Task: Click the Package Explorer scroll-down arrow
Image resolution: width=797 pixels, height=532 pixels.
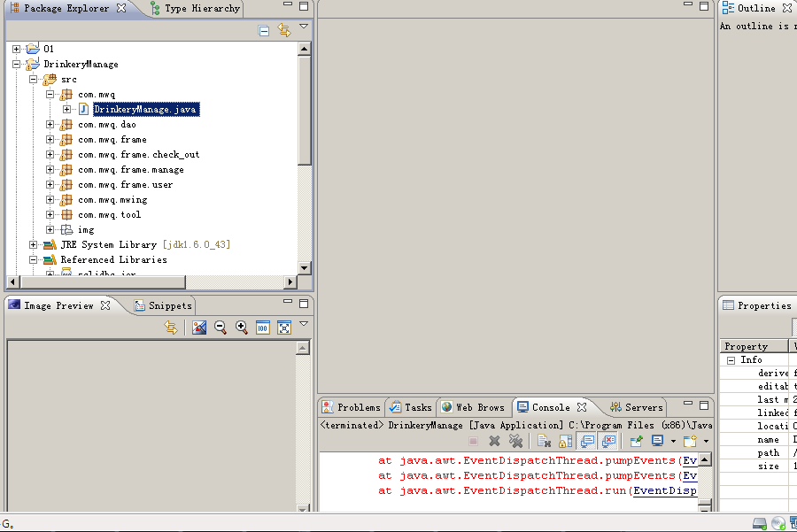Action: point(304,268)
